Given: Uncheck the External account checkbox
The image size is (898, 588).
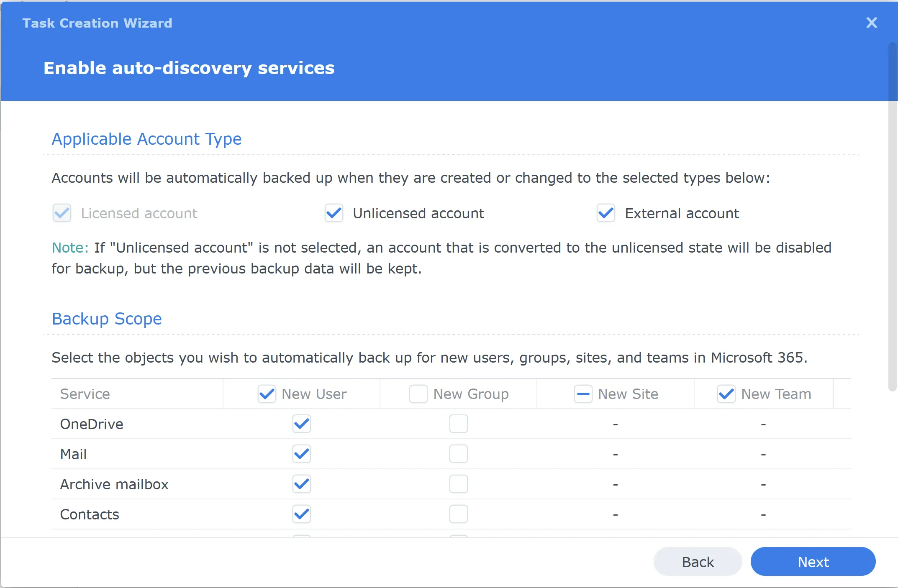Looking at the screenshot, I should coord(606,213).
